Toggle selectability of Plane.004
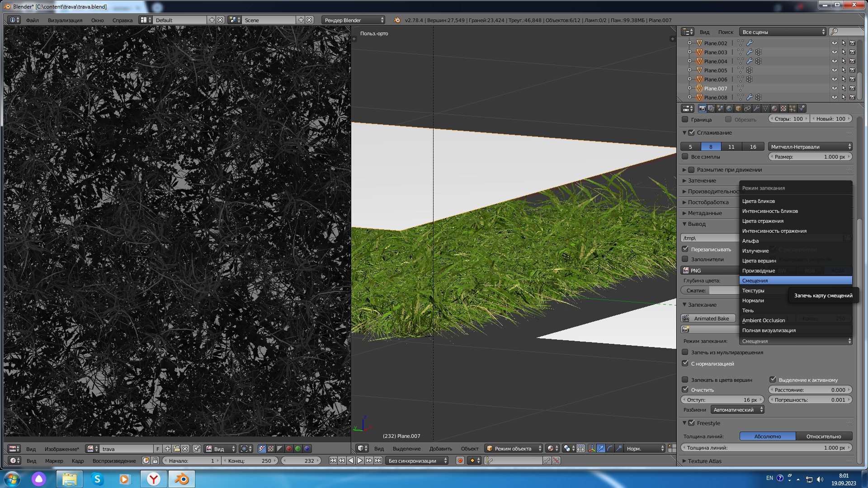 click(844, 61)
